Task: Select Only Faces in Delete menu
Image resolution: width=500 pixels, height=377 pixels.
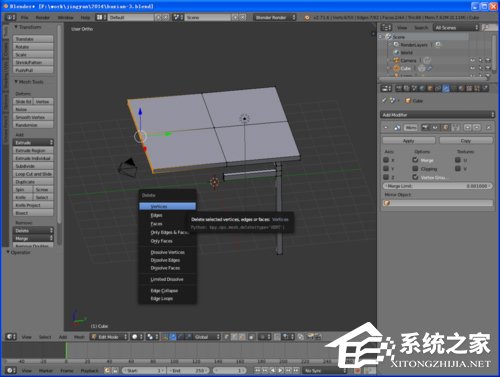Action: [x=161, y=241]
